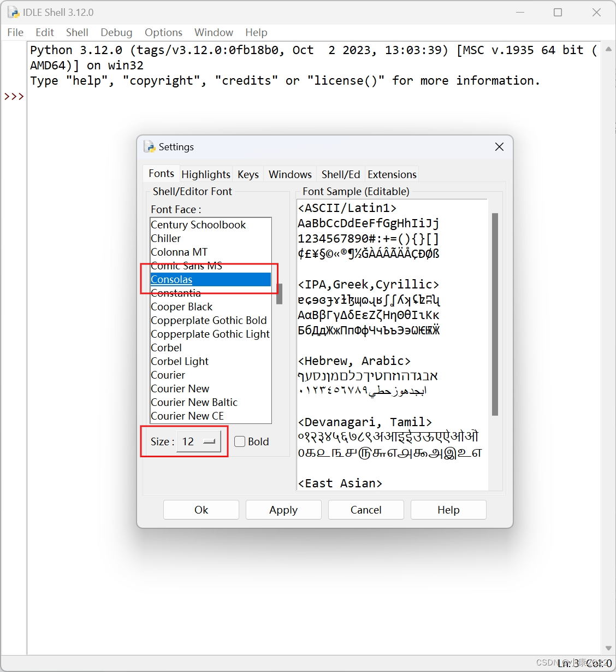Select Chiller font in list
Screen dimensions: 616x672
(210, 238)
